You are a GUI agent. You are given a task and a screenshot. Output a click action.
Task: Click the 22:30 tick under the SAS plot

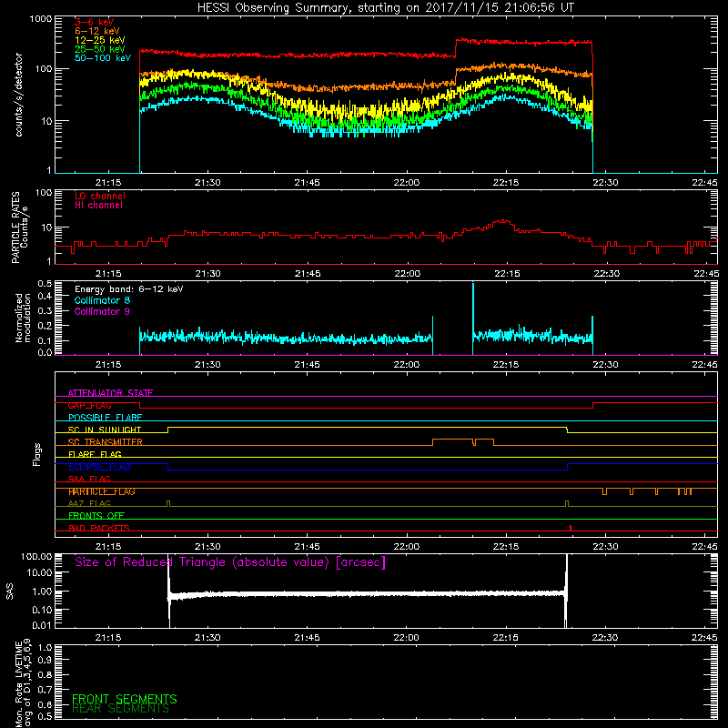[x=605, y=638]
